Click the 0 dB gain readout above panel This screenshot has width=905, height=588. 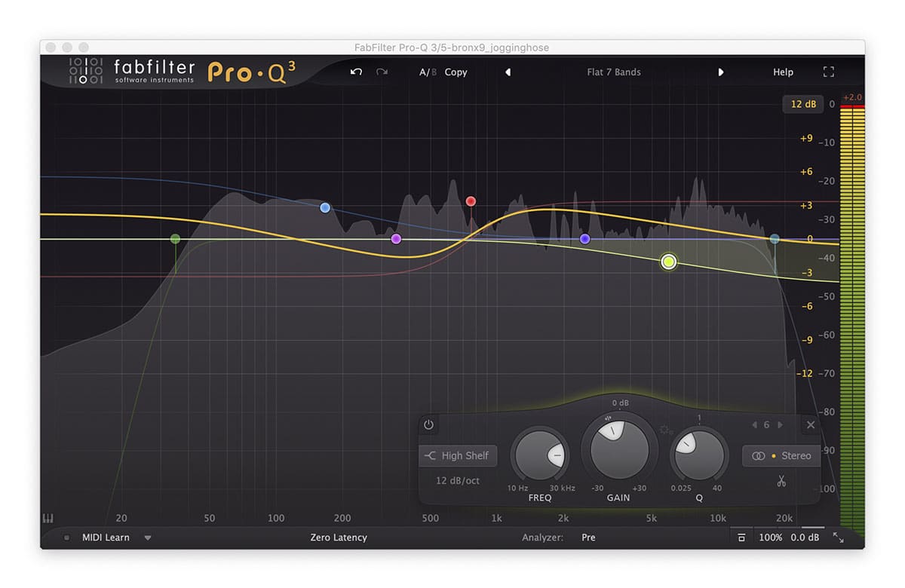click(x=620, y=403)
